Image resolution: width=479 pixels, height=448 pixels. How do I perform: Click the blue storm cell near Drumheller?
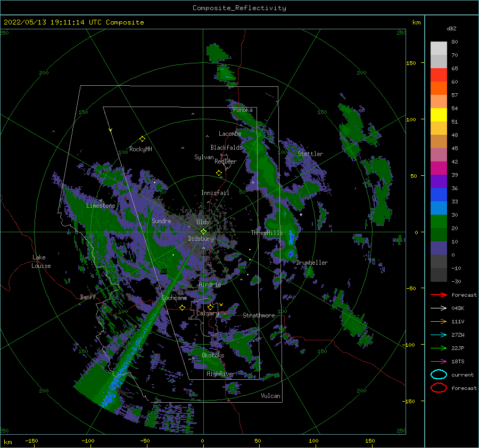click(290, 254)
